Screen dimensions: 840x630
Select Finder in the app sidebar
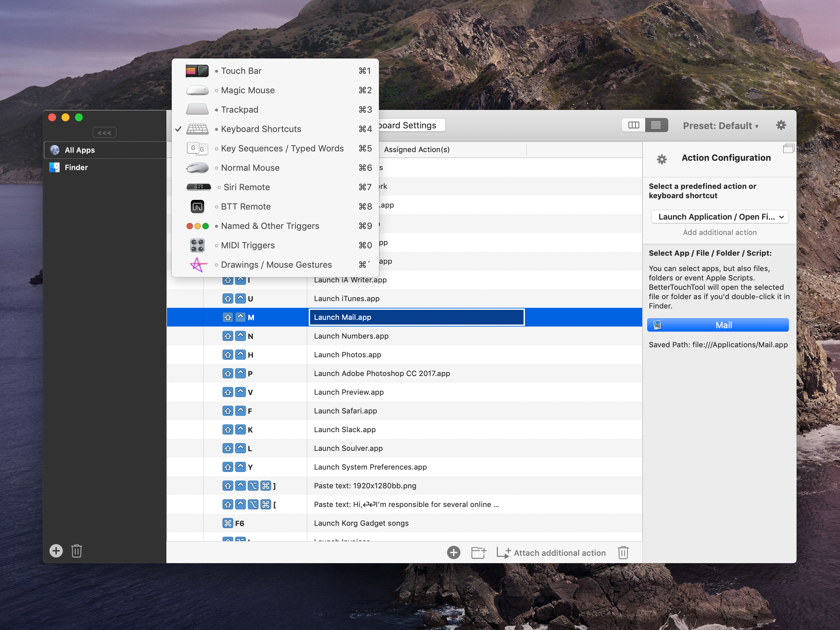click(x=105, y=167)
